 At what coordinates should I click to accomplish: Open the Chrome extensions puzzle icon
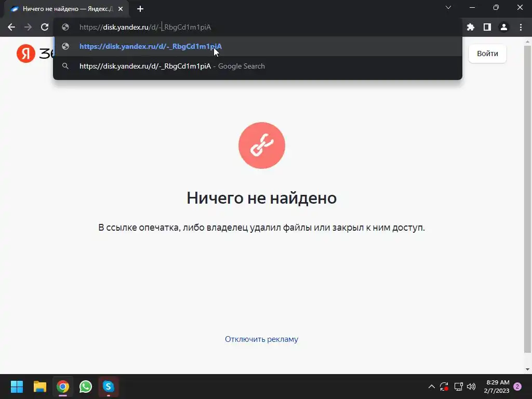coord(470,27)
